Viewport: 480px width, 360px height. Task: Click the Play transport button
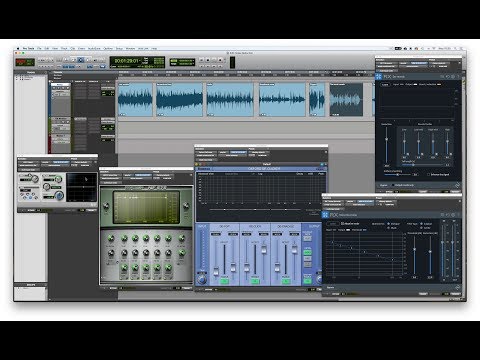pos(214,60)
